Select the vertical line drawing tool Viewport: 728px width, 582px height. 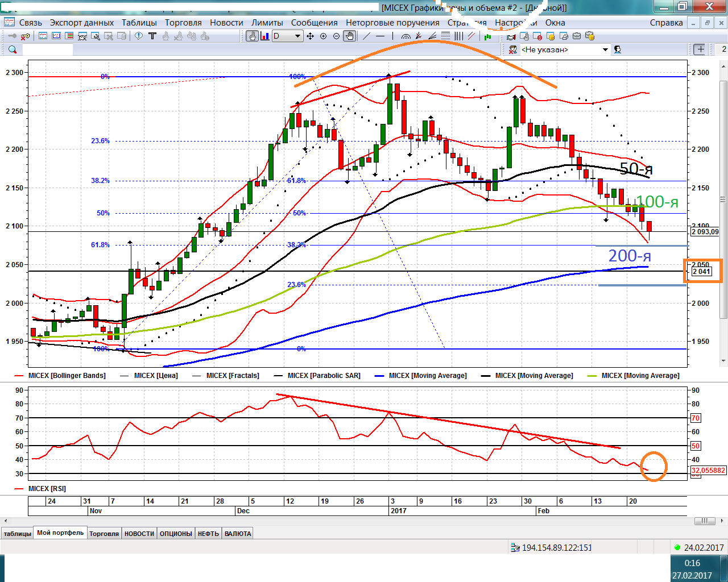(x=393, y=36)
